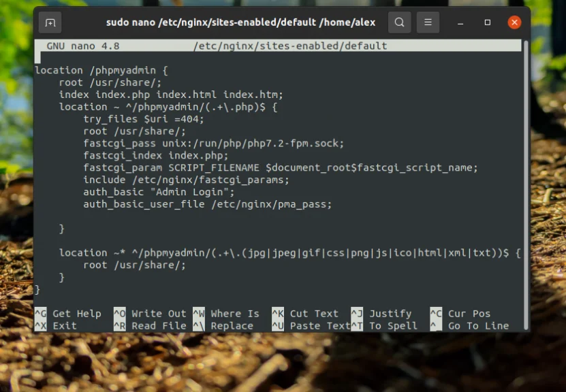Click the Exit shortcut
The width and height of the screenshot is (566, 392).
point(65,325)
